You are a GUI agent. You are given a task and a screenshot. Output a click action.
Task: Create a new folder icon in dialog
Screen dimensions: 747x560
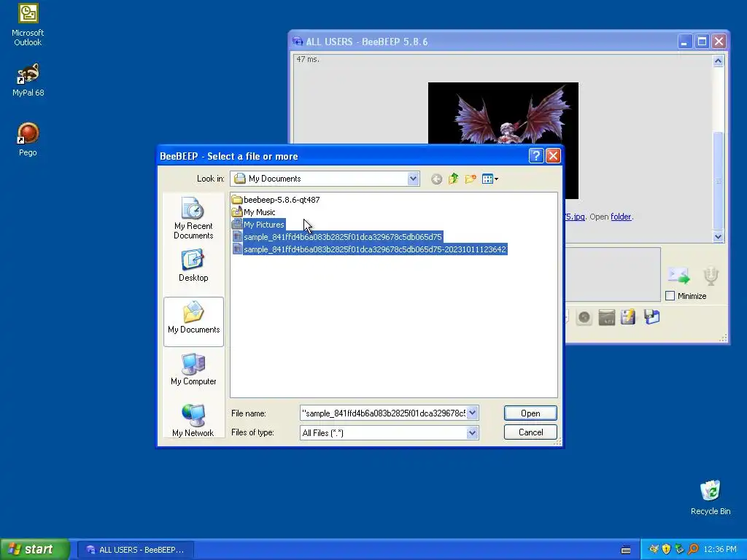(471, 179)
